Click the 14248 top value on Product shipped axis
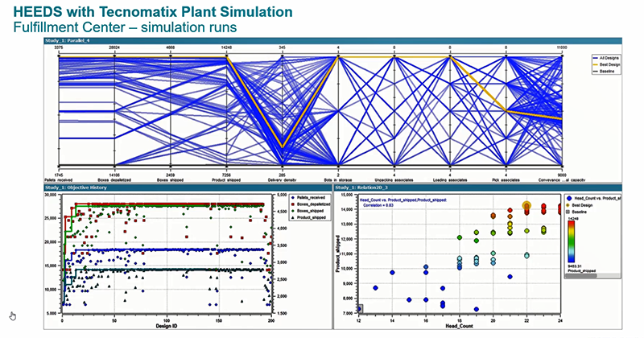This screenshot has width=644, height=338. [226, 47]
